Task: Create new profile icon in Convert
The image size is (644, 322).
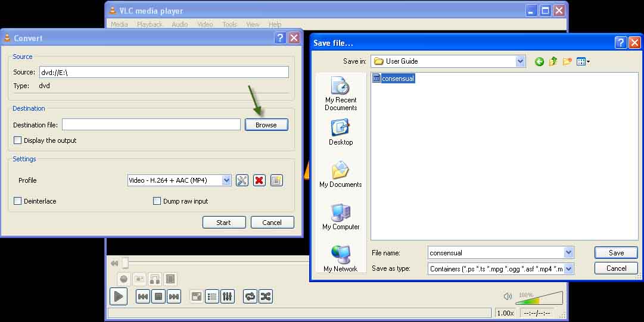Action: 277,180
